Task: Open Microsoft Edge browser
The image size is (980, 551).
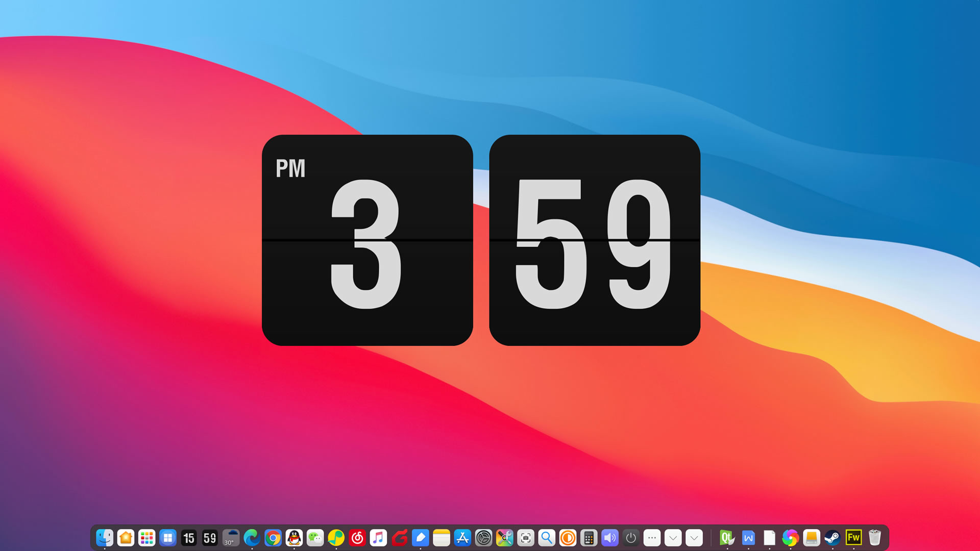Action: 252,538
